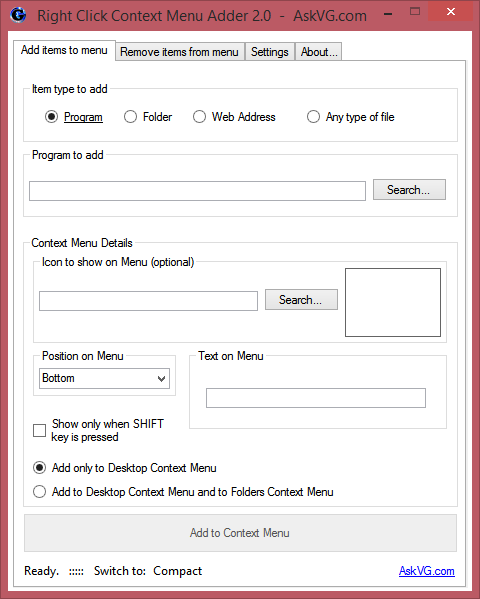Switch to the Settings tab

270,52
